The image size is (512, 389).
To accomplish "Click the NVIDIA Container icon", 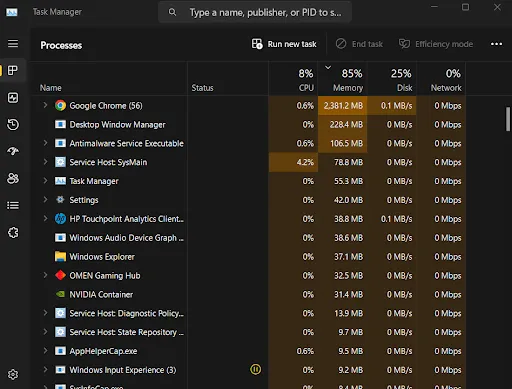I will [x=60, y=294].
